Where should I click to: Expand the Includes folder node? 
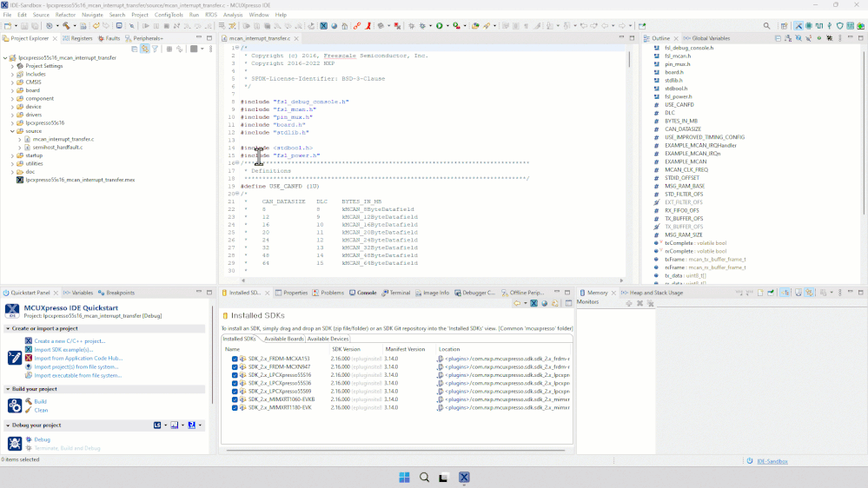(13, 74)
